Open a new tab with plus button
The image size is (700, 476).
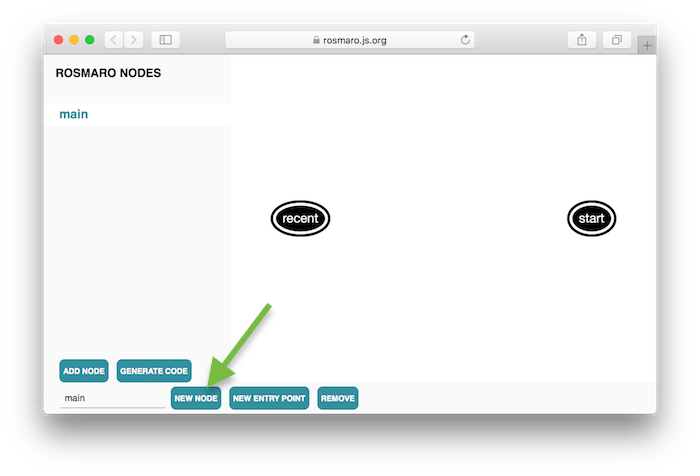[x=647, y=45]
